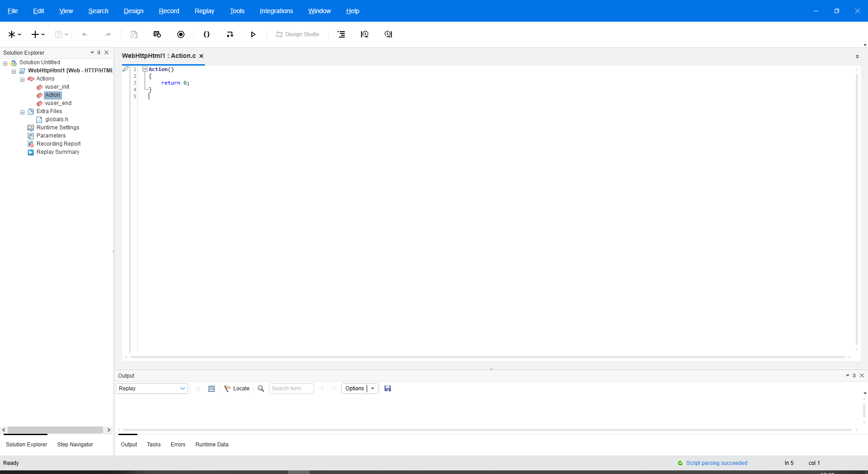Fold the Action() code block

click(145, 69)
